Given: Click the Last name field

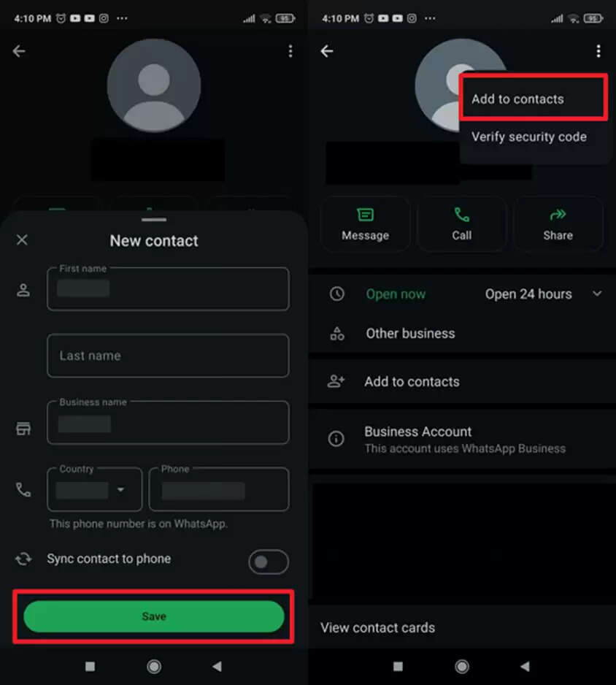Looking at the screenshot, I should pos(168,356).
